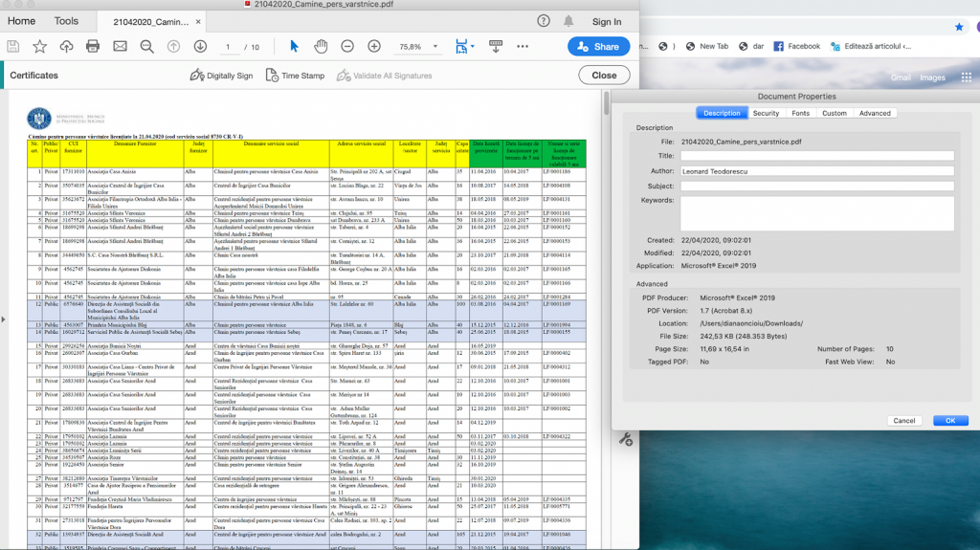Open more tools ellipsis menu

(x=523, y=46)
